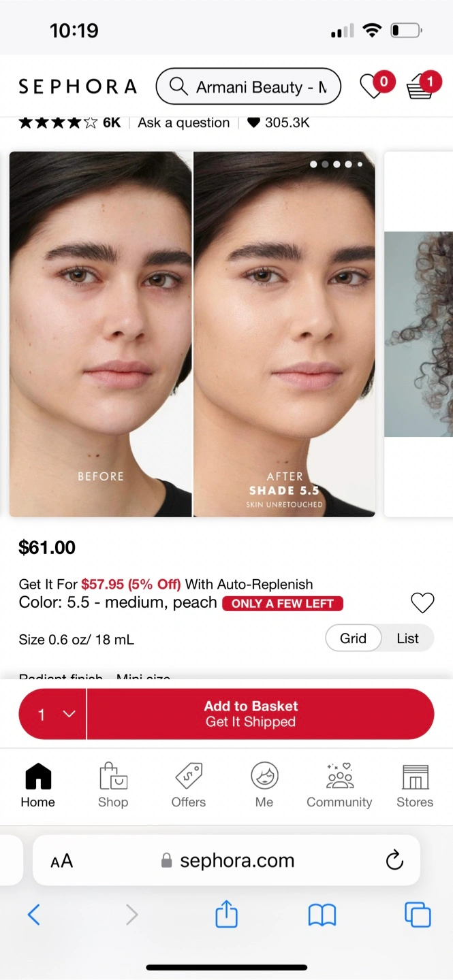Select the image carousel pagination dots
Viewport: 453px width, 980px height.
tap(337, 164)
